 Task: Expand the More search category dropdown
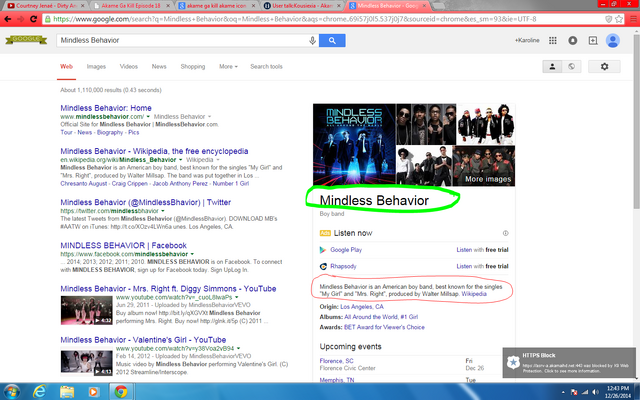tap(228, 67)
